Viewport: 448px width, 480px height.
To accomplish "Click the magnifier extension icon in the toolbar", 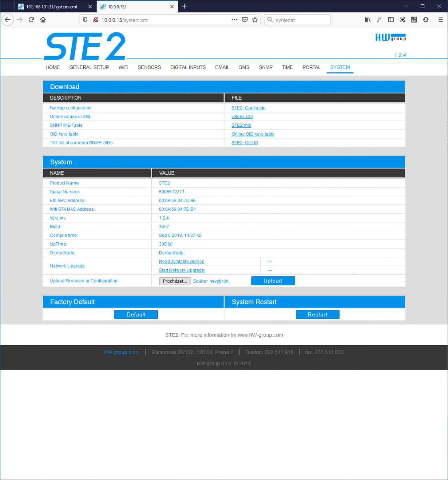I will 379,20.
